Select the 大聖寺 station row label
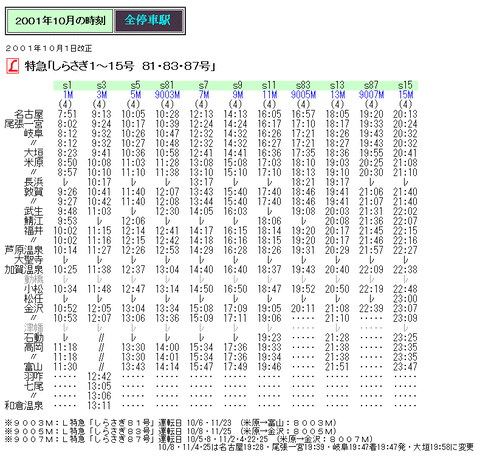This screenshot has height=456, width=480. point(29,260)
